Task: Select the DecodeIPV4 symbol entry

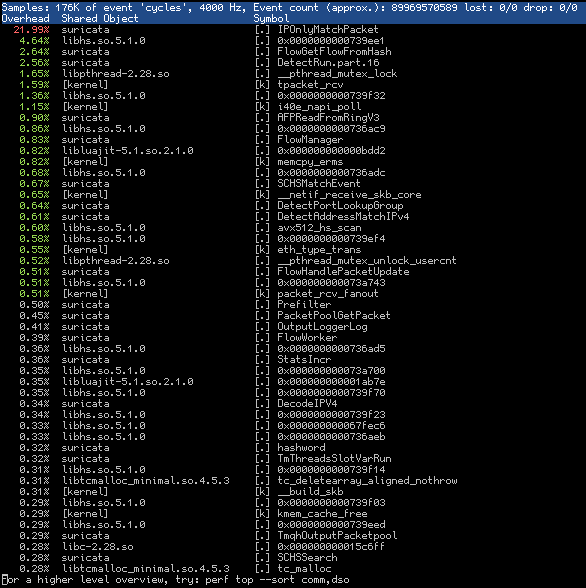Action: pos(307,404)
